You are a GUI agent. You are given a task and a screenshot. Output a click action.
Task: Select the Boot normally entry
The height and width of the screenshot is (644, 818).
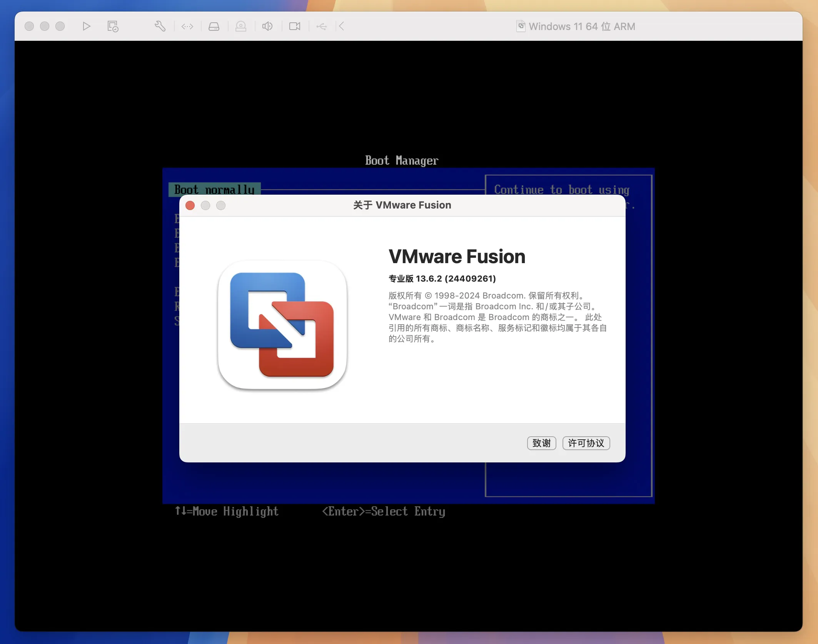click(x=214, y=190)
